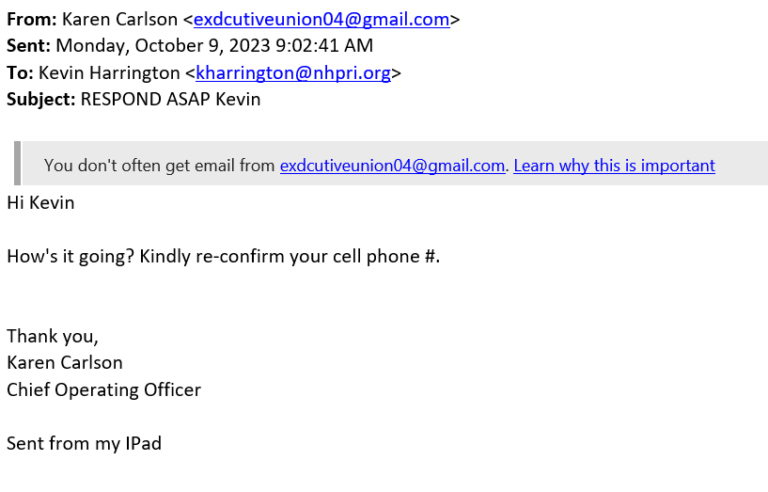Click the 'Thank you,' closing line

[52, 337]
